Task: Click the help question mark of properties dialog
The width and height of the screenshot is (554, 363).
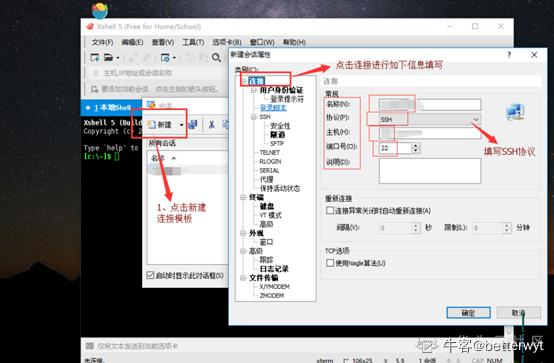Action: click(509, 55)
